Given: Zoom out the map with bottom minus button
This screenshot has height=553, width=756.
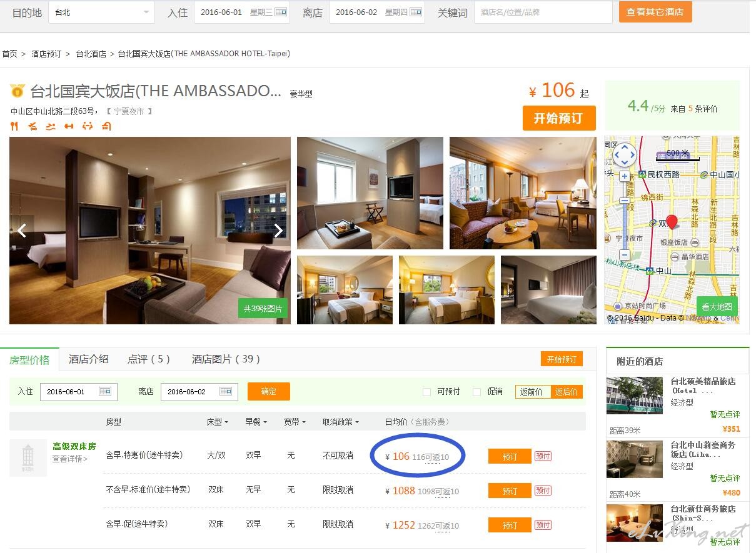Looking at the screenshot, I should point(624,255).
